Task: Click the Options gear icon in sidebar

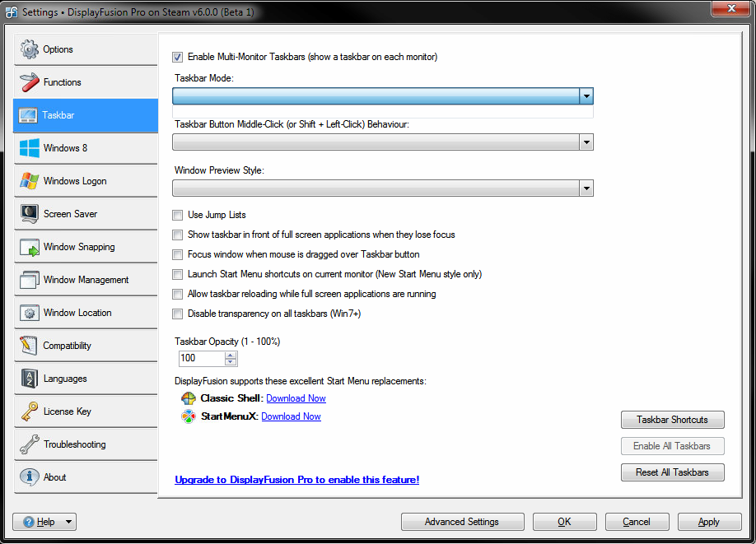Action: pos(30,49)
